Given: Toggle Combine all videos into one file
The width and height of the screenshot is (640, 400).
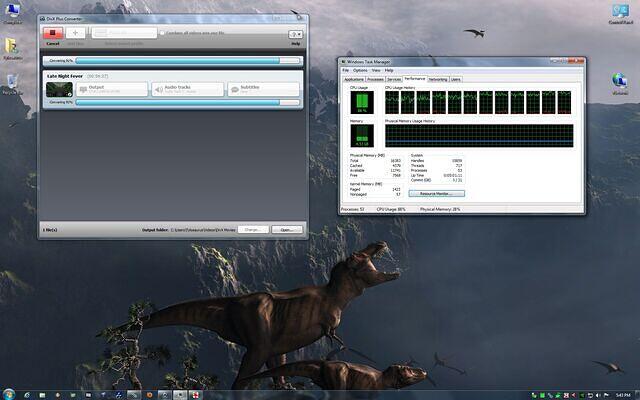Looking at the screenshot, I should point(161,32).
